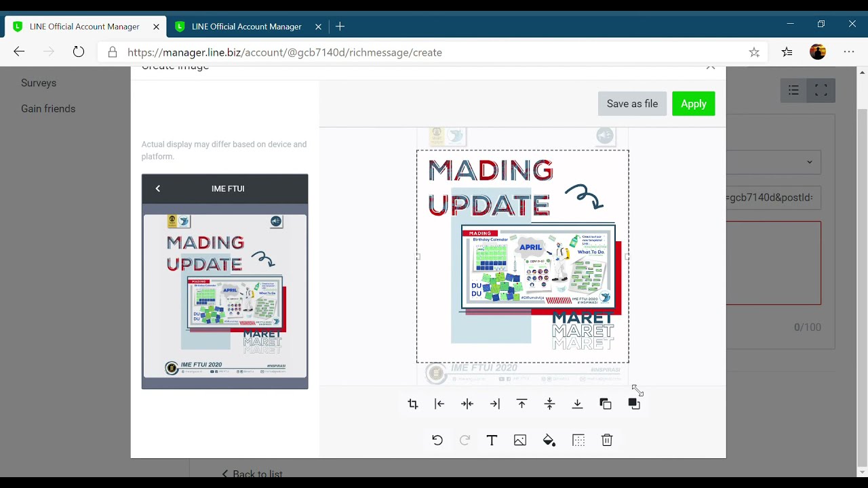Image resolution: width=868 pixels, height=488 pixels.
Task: Click the red-outlined text area
Action: point(774,263)
